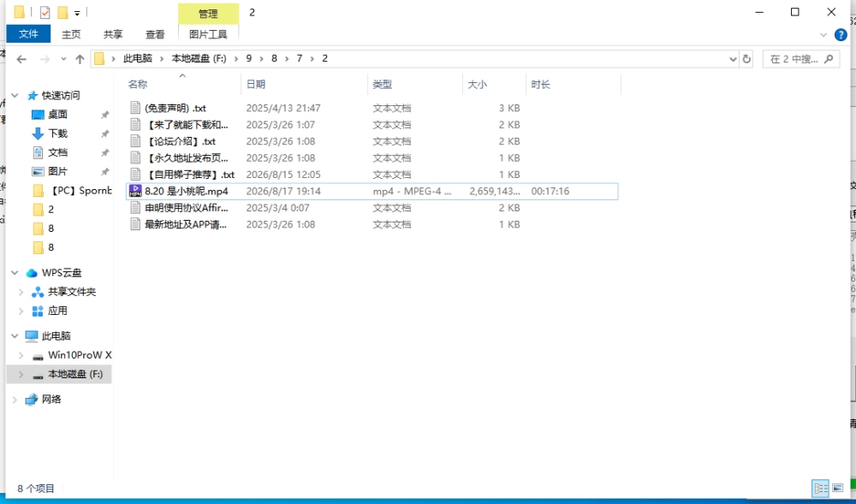Open 共享文件夹 in sidebar
This screenshot has width=856, height=504.
pyautogui.click(x=72, y=292)
